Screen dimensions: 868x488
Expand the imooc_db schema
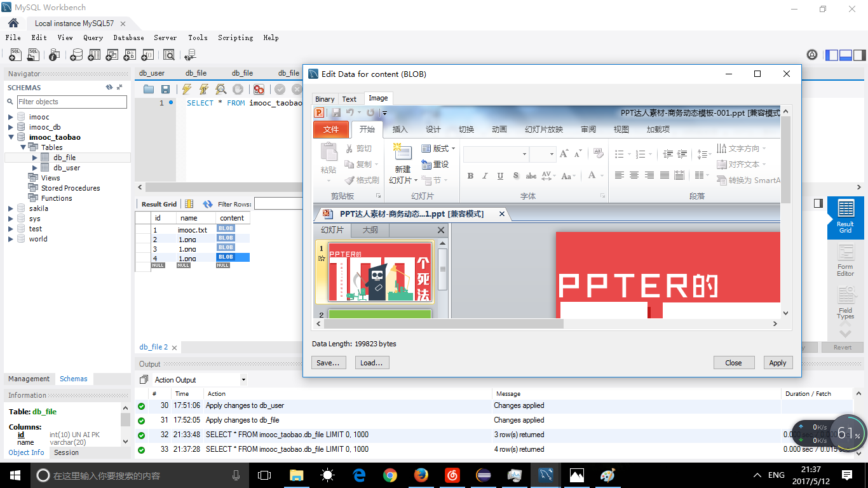[11, 127]
